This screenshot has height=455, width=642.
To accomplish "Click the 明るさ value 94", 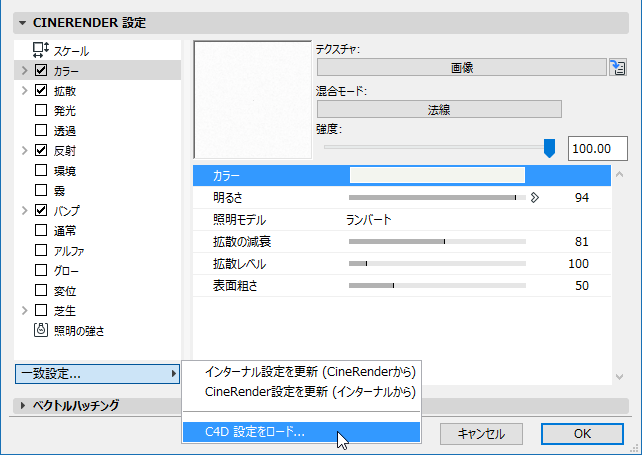I will 581,198.
